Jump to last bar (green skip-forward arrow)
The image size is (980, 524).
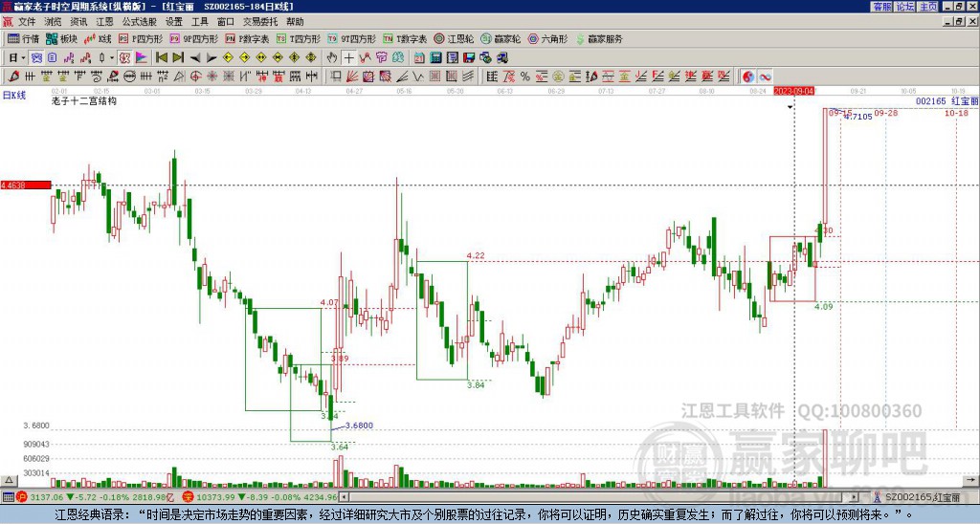click(178, 58)
